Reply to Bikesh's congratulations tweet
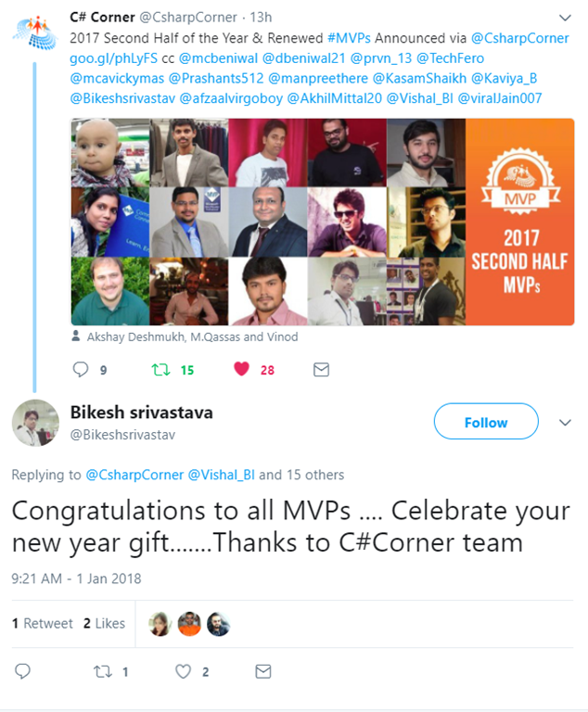Screen dimensions: 588x712 tap(23, 671)
